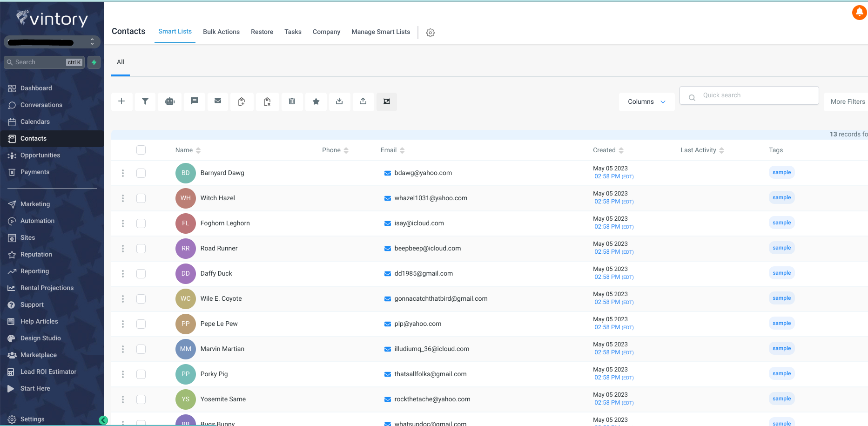This screenshot has width=868, height=426.
Task: Click the email icon for Barnyard Dawg
Action: 387,173
